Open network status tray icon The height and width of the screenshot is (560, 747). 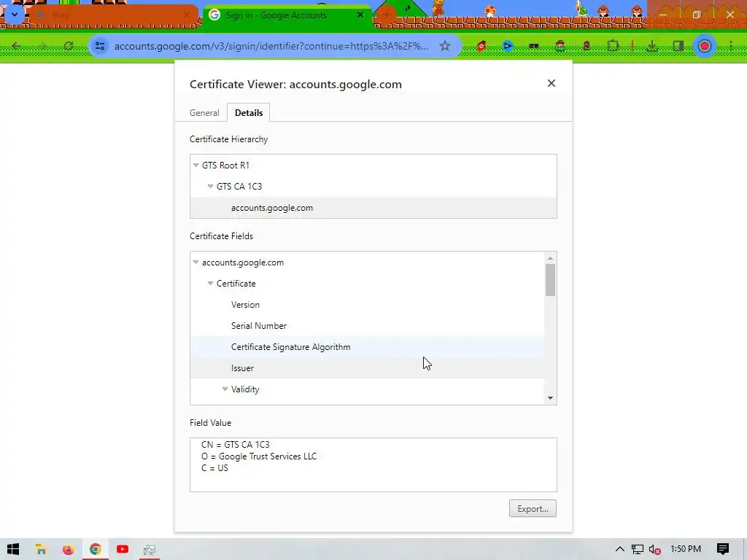pos(638,550)
